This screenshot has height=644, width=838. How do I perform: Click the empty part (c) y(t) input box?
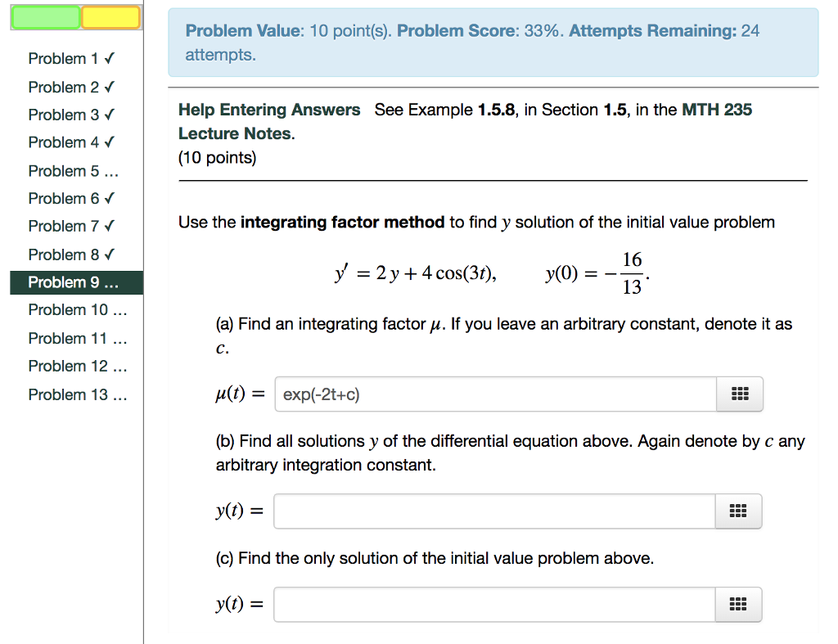coord(491,604)
